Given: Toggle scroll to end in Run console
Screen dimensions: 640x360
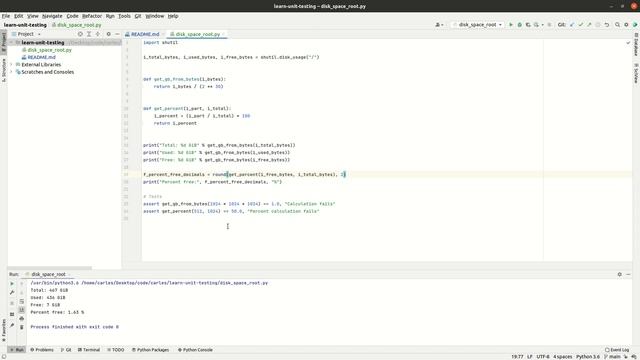Looking at the screenshot, I should point(22,310).
